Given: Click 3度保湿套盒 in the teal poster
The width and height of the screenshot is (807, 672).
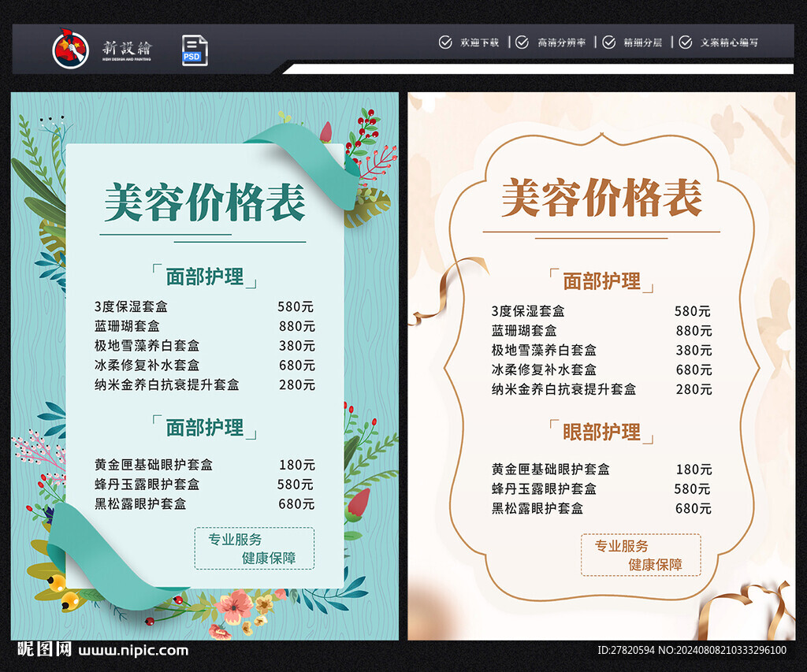Looking at the screenshot, I should pos(131,306).
